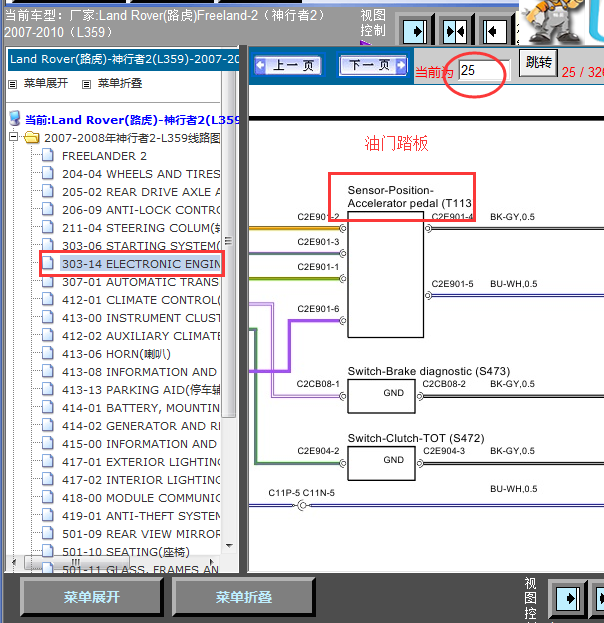Click the top 菜单展开 link icon

click(x=13, y=84)
